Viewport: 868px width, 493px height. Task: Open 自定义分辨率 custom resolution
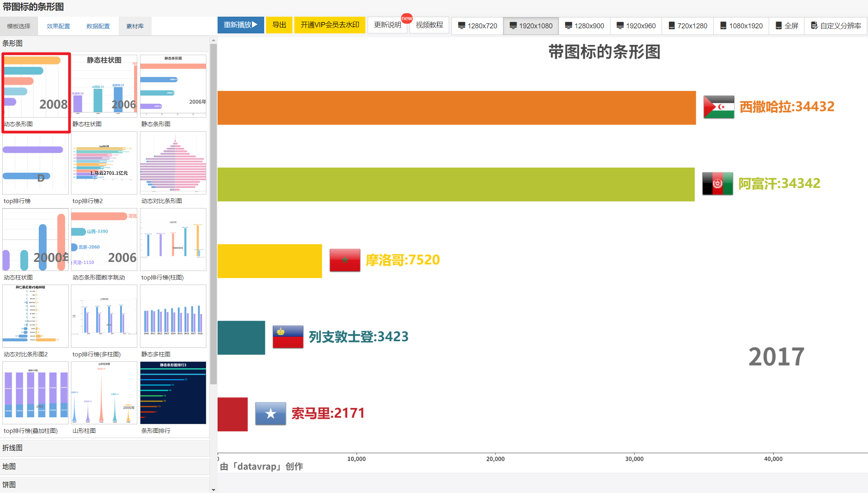click(836, 26)
